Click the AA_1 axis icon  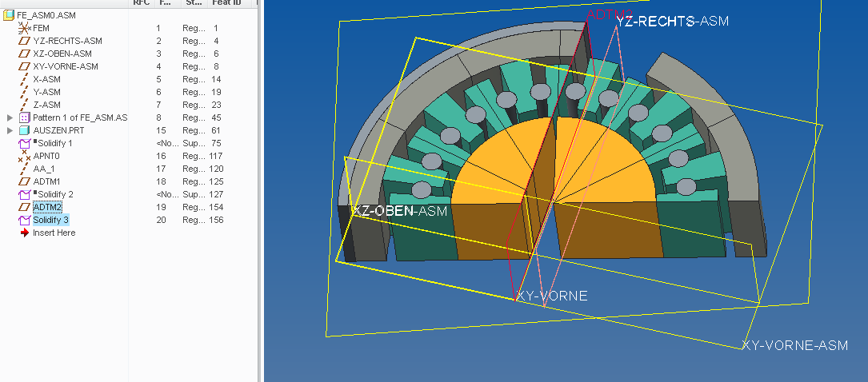pyautogui.click(x=24, y=169)
